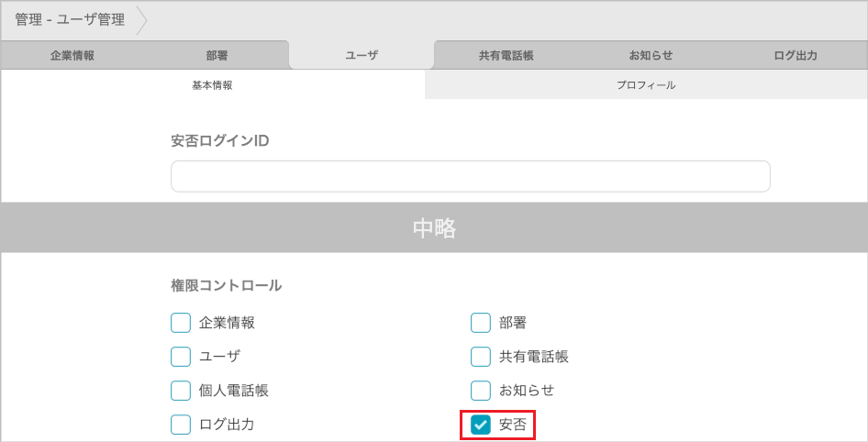Viewport: 868px width, 442px height.
Task: Check the ユーザ permission checkbox
Action: pyautogui.click(x=181, y=357)
